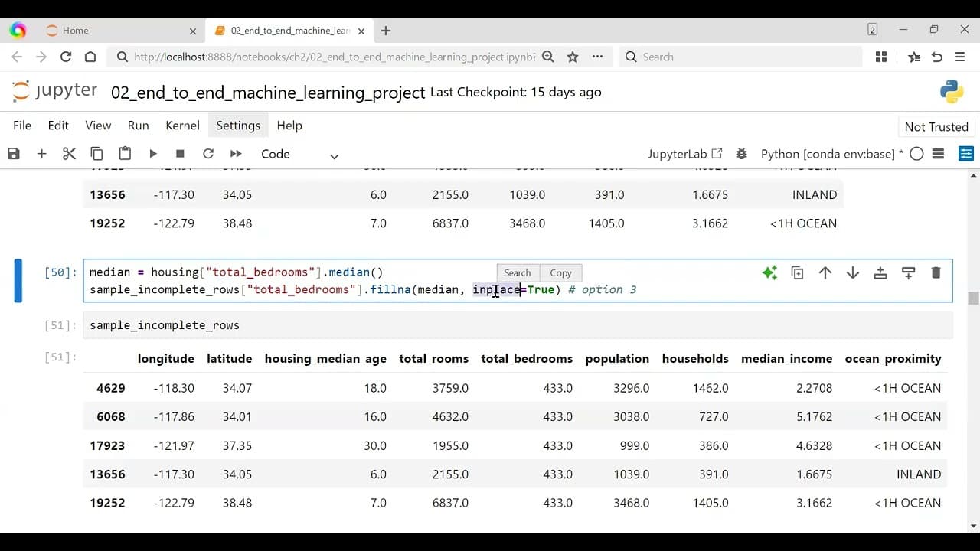Insert a new cell with plus icon
Viewport: 980px width, 551px height.
41,154
